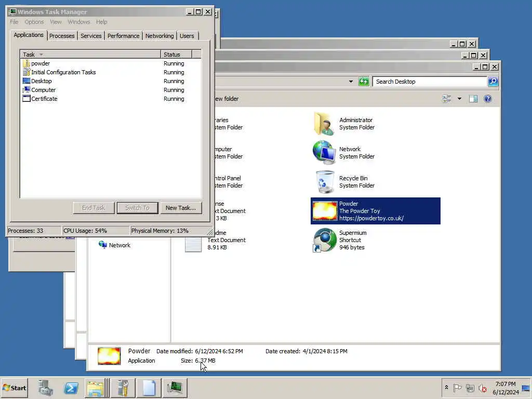
Task: Click the blank document taskbar icon
Action: point(149,388)
